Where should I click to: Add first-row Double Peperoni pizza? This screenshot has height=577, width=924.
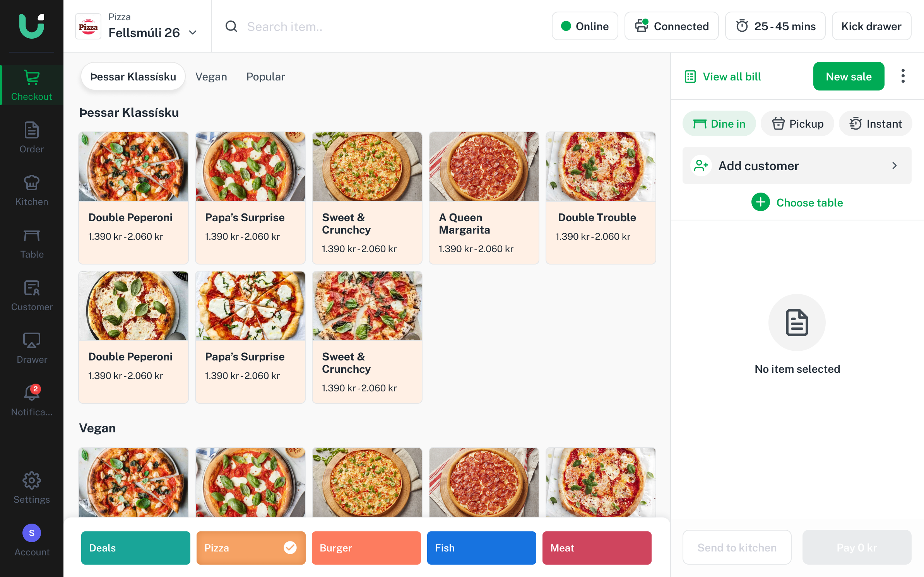(133, 198)
